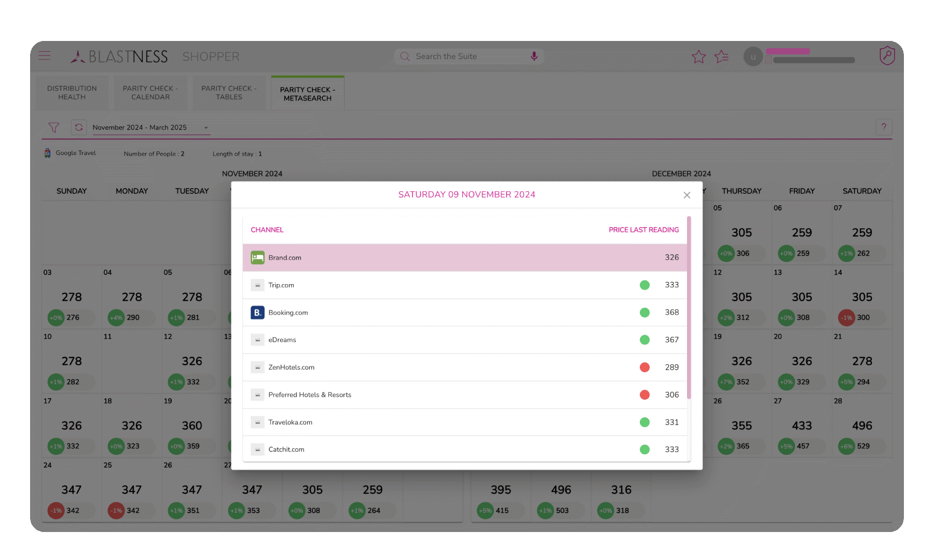Open December 28 cell with price 496
This screenshot has height=560, width=934.
coord(862,426)
